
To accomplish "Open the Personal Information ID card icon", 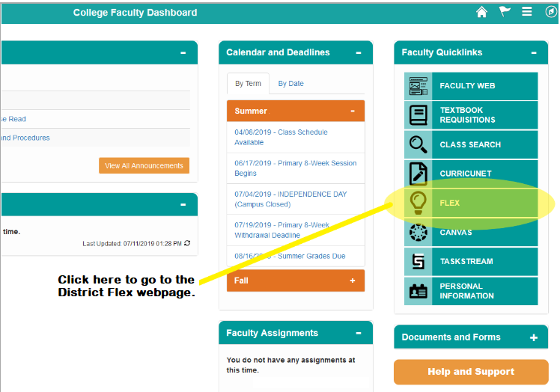I will 418,291.
